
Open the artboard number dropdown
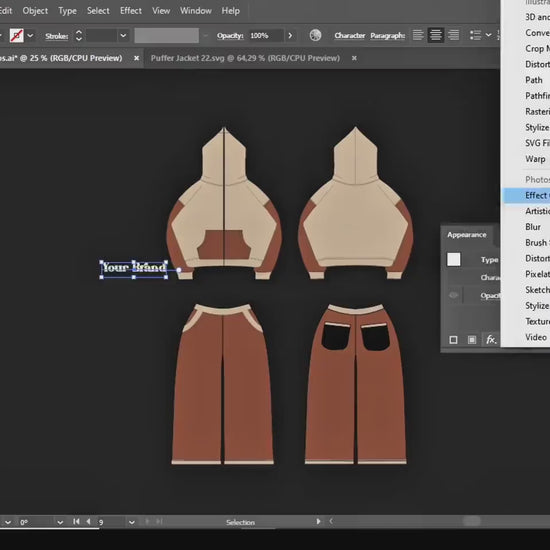click(132, 522)
